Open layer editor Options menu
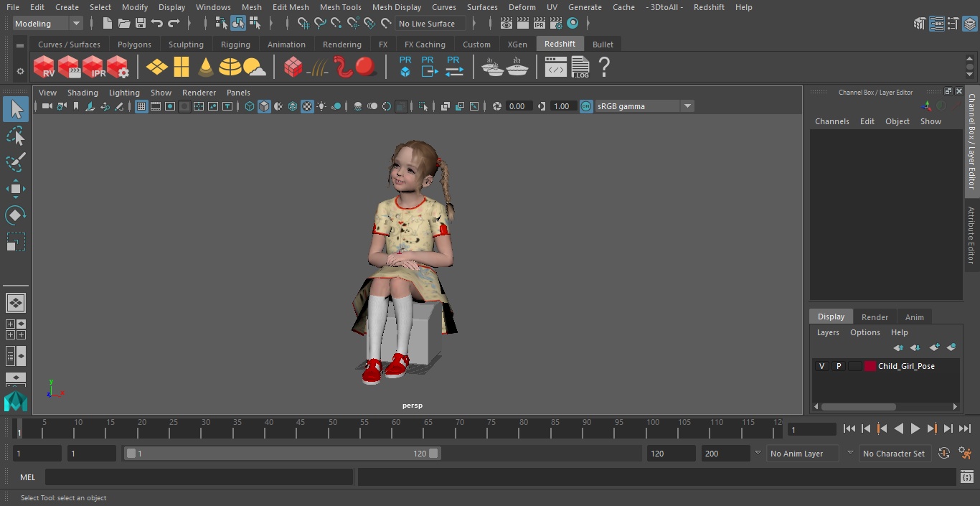 click(x=864, y=332)
